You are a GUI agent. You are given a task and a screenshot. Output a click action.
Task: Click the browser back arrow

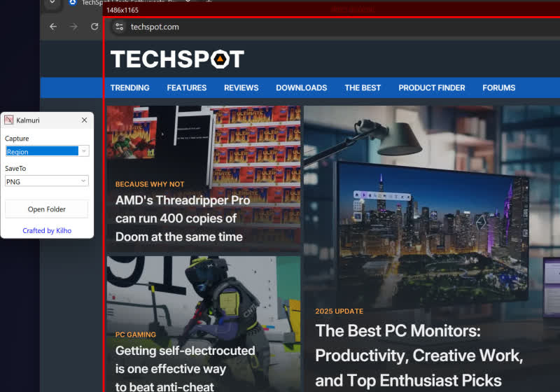coord(53,27)
